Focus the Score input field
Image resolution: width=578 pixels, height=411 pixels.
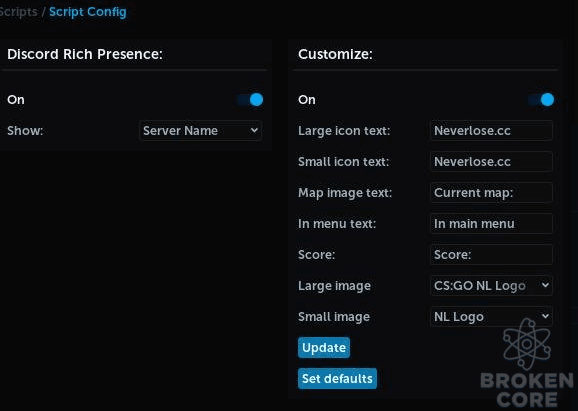click(491, 254)
